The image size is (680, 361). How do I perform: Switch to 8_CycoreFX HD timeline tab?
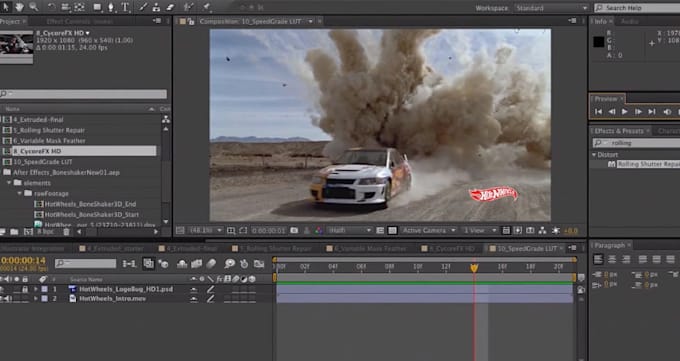coord(451,249)
